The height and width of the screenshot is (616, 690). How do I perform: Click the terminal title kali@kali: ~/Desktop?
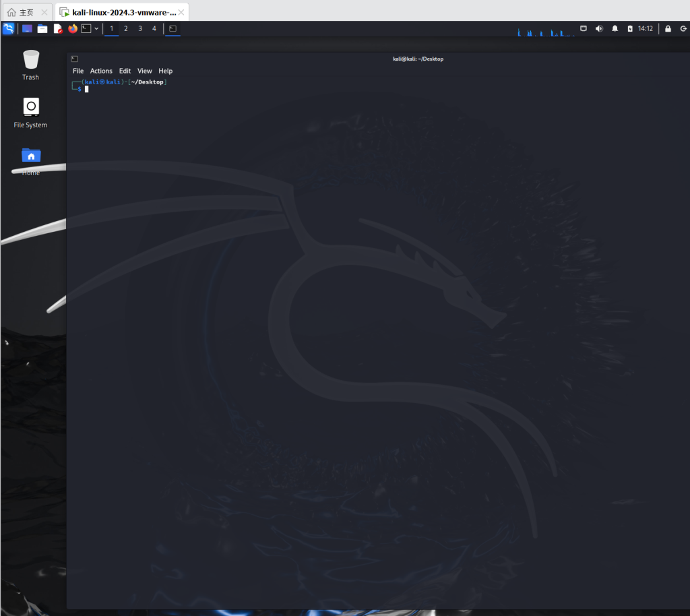click(418, 59)
